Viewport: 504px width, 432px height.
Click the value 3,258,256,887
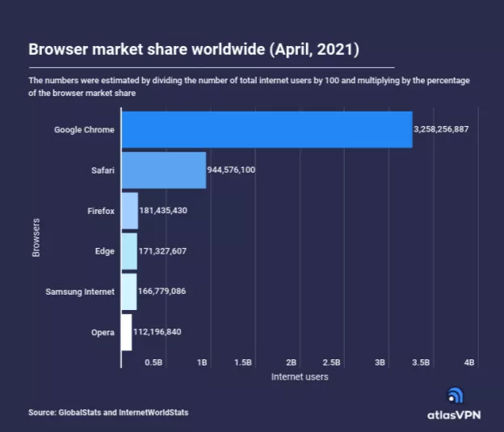click(x=441, y=129)
